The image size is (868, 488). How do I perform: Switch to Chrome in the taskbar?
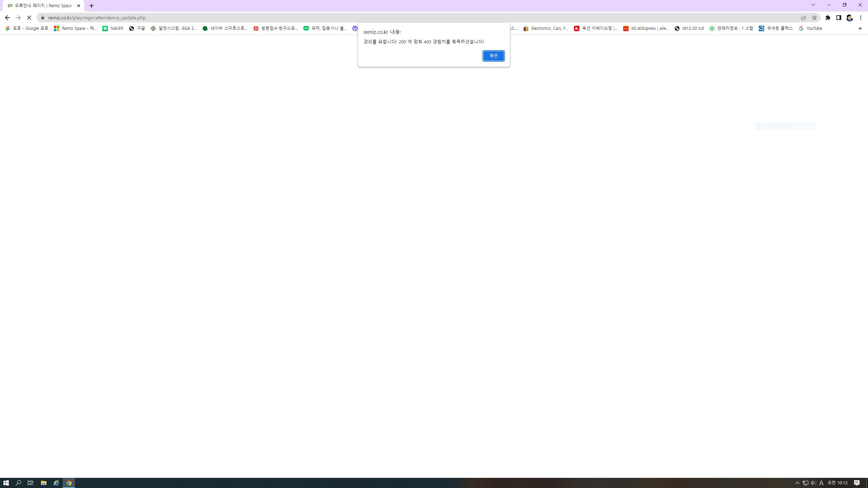point(69,483)
